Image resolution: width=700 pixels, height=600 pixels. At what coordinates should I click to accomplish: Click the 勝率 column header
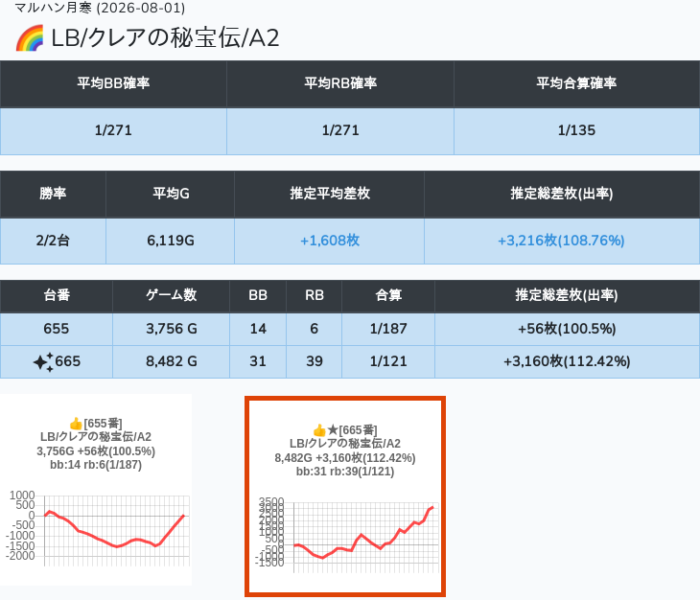coord(53,194)
